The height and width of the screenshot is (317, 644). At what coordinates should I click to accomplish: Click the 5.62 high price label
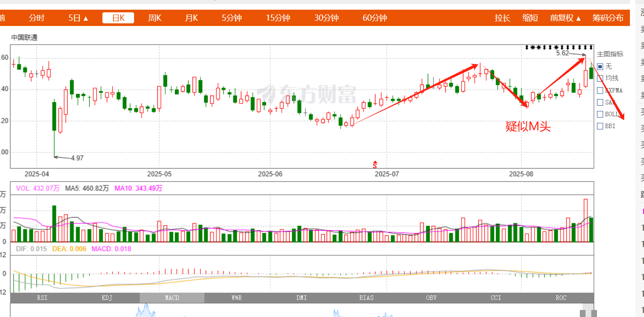[562, 53]
